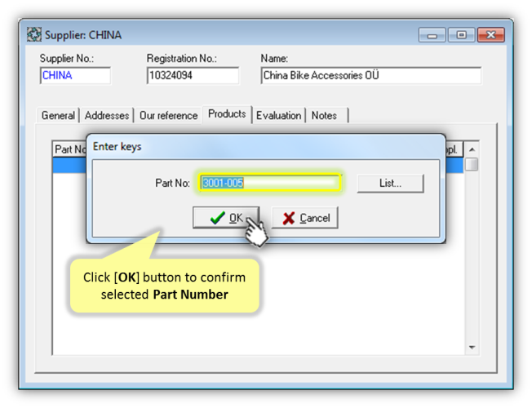Select the Products tab
This screenshot has width=532, height=408.
tap(227, 114)
